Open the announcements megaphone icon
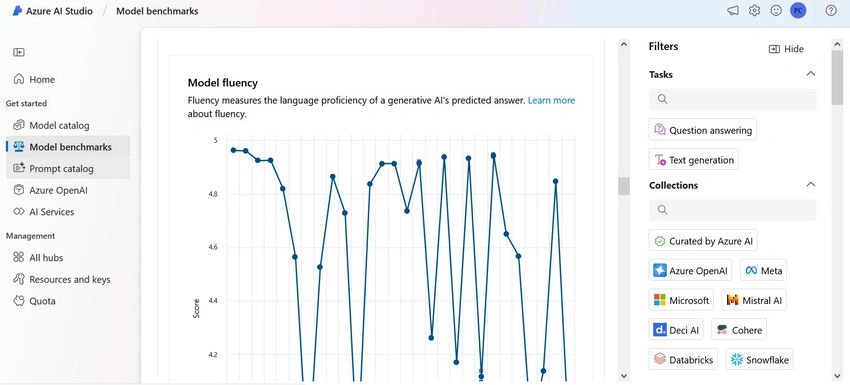 (x=732, y=11)
